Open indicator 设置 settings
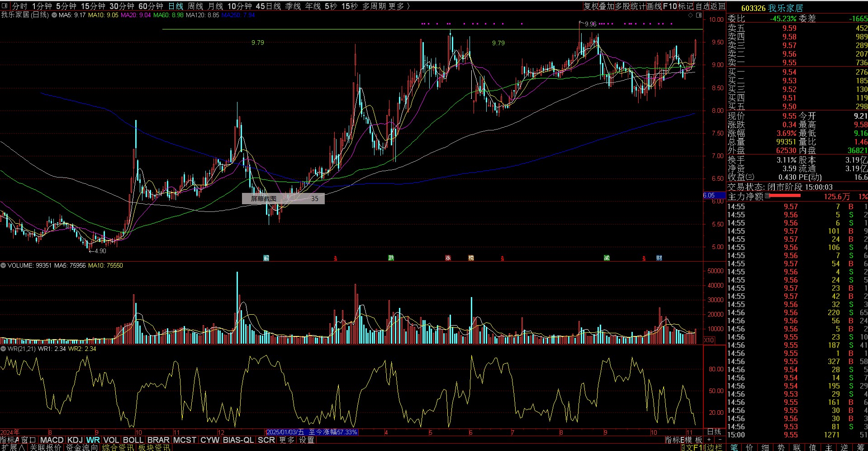868x451 pixels. pyautogui.click(x=306, y=440)
